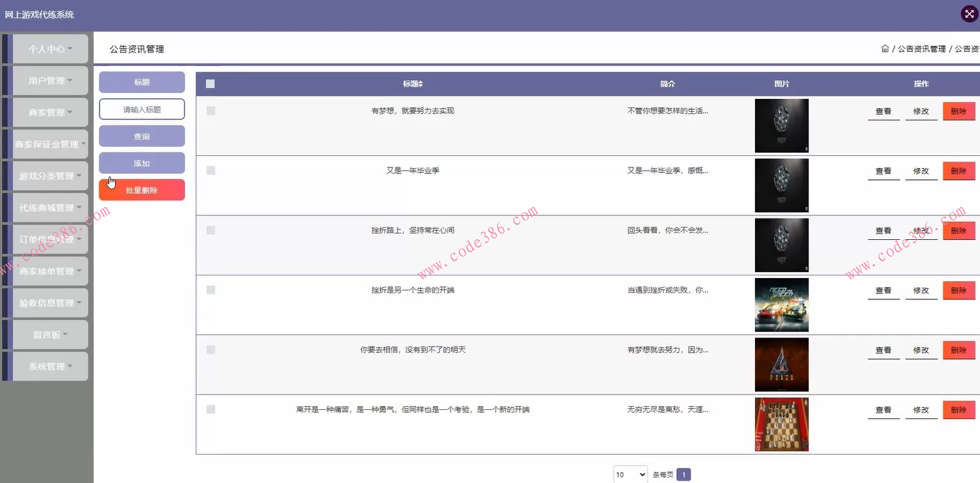Click the 查询 search button
The width and height of the screenshot is (980, 483).
click(x=142, y=136)
